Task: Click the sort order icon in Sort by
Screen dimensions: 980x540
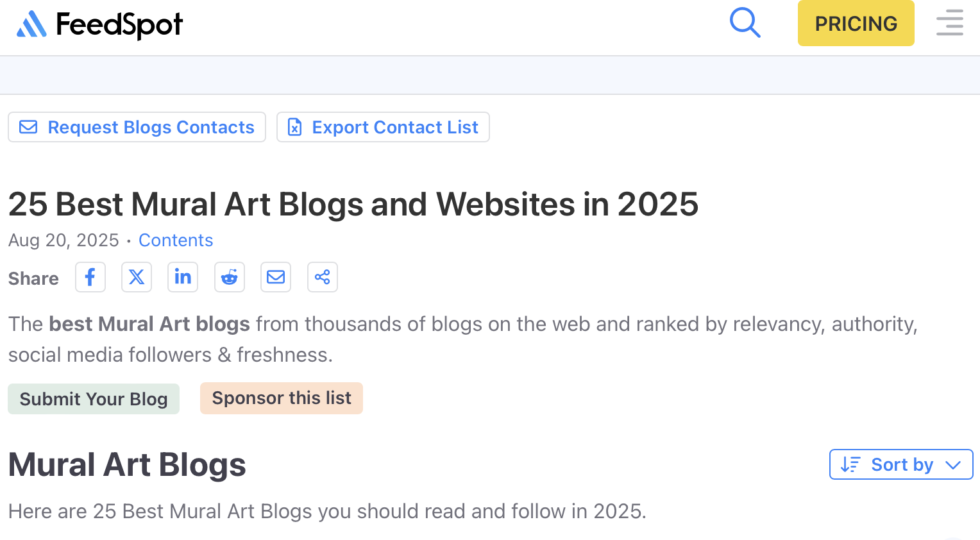Action: click(850, 464)
